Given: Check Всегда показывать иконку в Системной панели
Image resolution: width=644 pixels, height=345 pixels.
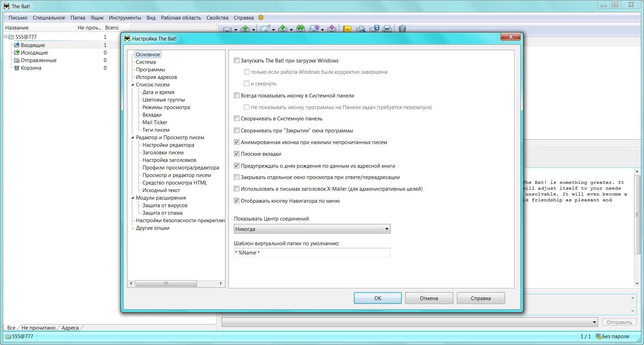Looking at the screenshot, I should (x=237, y=95).
